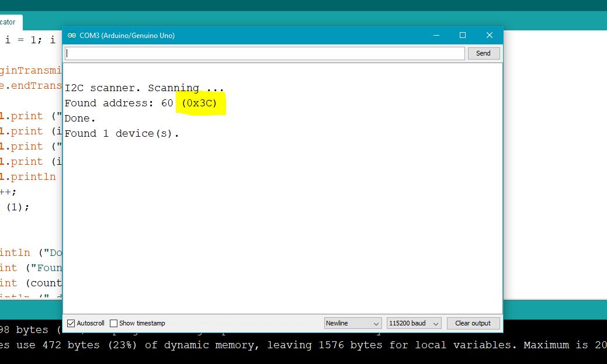Enable the Show timestamp checkbox
This screenshot has width=607, height=364.
113,323
